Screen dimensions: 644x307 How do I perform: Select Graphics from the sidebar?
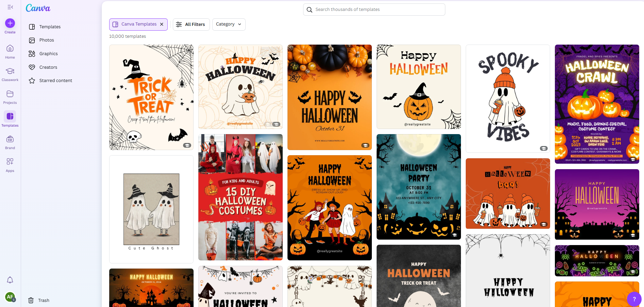point(48,53)
